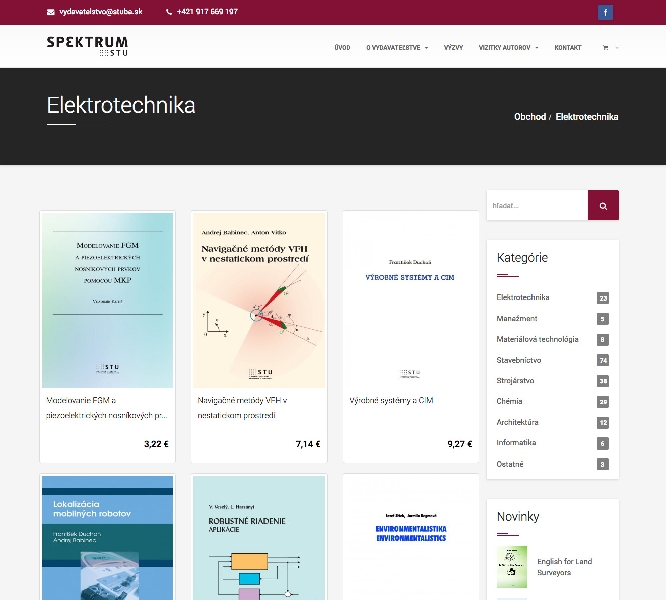
Task: Open Navigačné metódy VFH book cover
Action: (x=259, y=300)
